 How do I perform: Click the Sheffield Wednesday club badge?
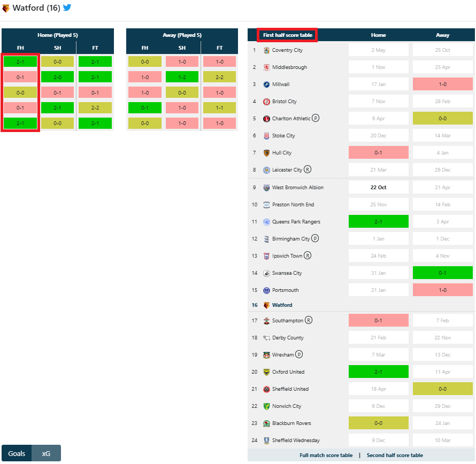tap(266, 440)
